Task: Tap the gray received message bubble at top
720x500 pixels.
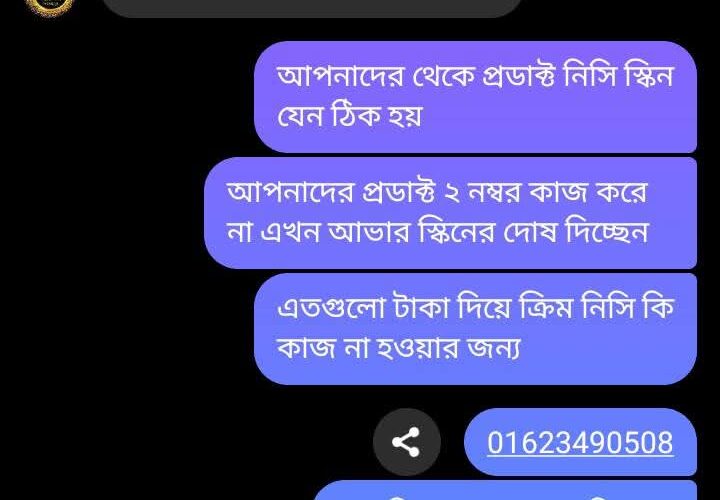Action: click(312, 7)
